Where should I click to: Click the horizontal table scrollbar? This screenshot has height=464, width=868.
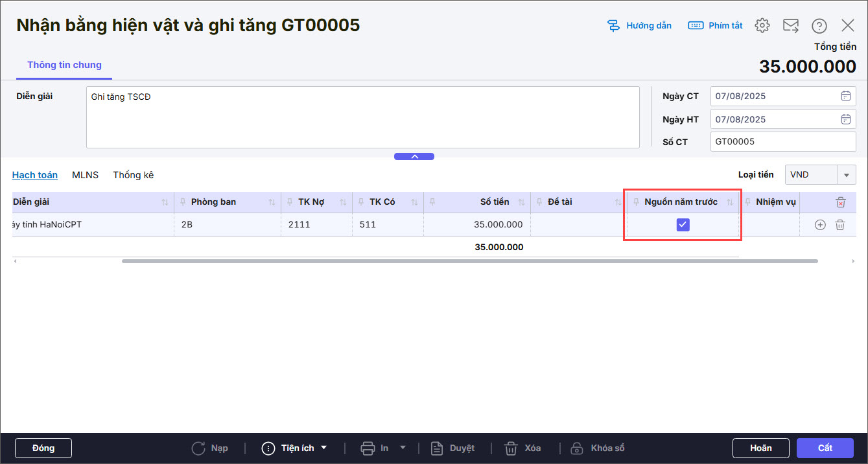tap(469, 261)
